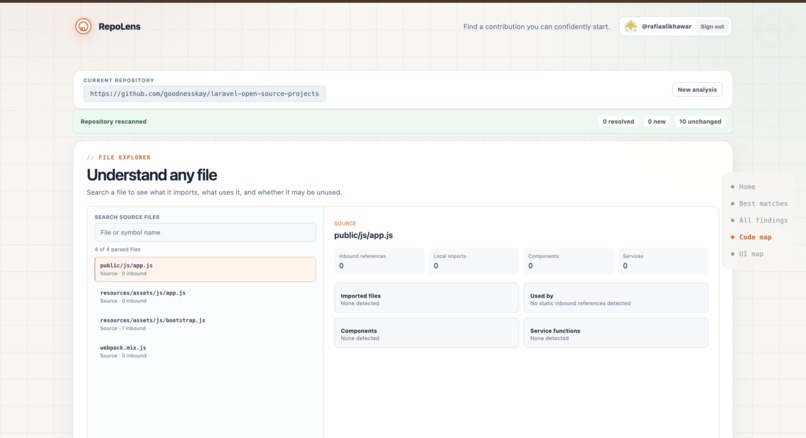
Task: Click the Inbound references stat card
Action: (379, 261)
